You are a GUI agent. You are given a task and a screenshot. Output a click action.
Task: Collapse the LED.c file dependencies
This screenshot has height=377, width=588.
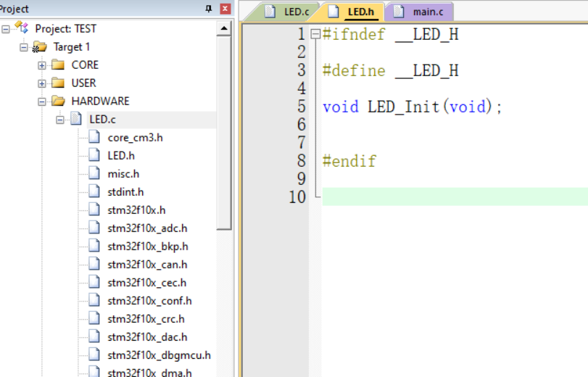(59, 120)
